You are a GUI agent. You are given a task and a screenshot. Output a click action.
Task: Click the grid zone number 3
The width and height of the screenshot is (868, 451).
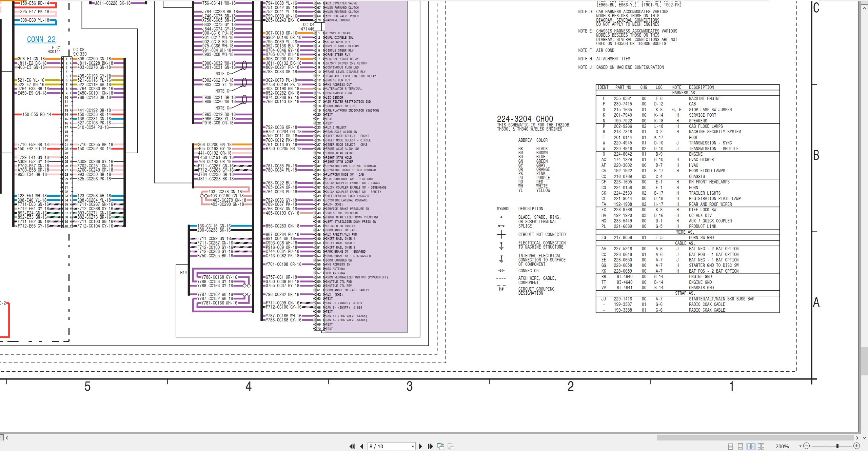[409, 386]
